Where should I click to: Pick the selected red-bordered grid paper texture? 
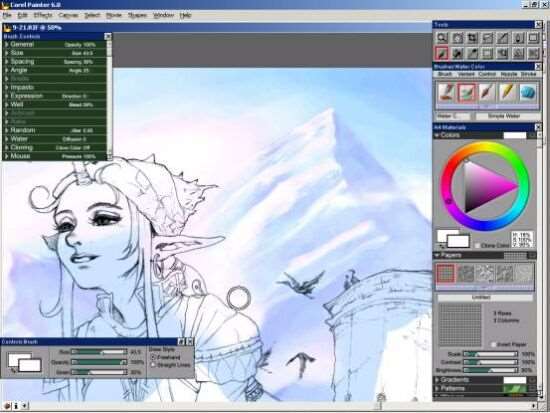(446, 274)
